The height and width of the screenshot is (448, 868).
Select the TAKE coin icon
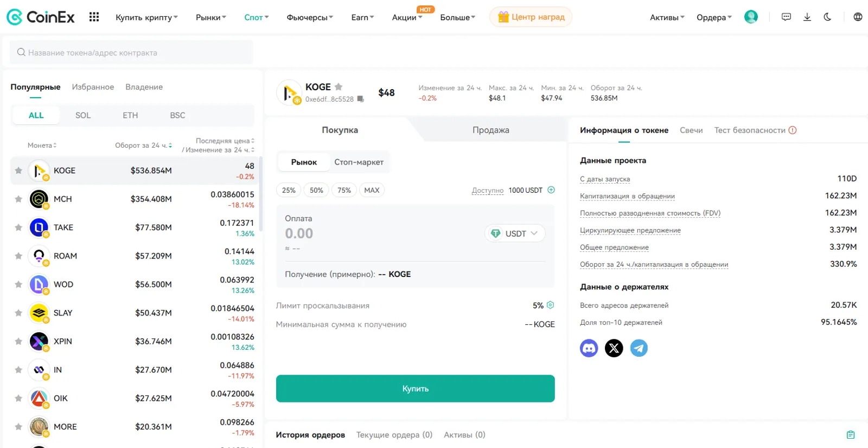pyautogui.click(x=39, y=228)
